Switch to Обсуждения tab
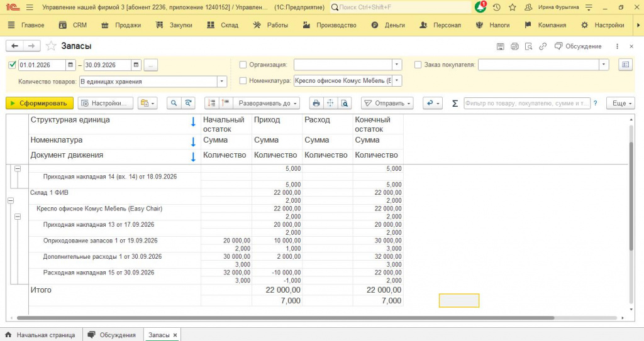Viewport: 644px width, 341px height. pyautogui.click(x=113, y=335)
